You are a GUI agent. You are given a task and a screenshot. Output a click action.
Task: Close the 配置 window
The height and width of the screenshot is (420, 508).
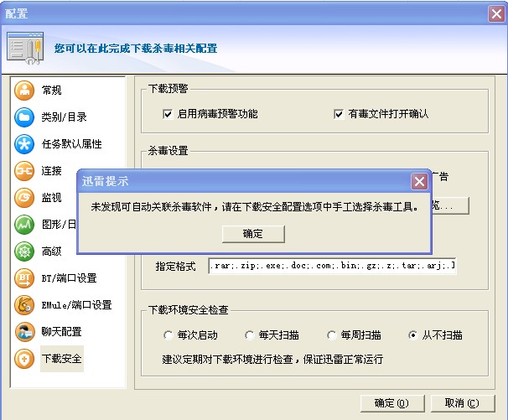tap(496, 14)
